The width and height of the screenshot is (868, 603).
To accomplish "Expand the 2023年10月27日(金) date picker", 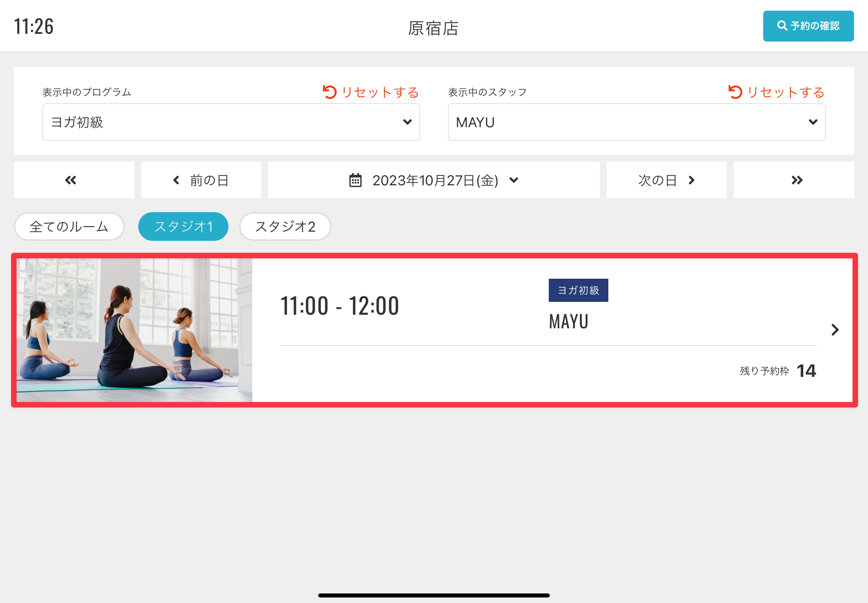I will click(x=435, y=180).
